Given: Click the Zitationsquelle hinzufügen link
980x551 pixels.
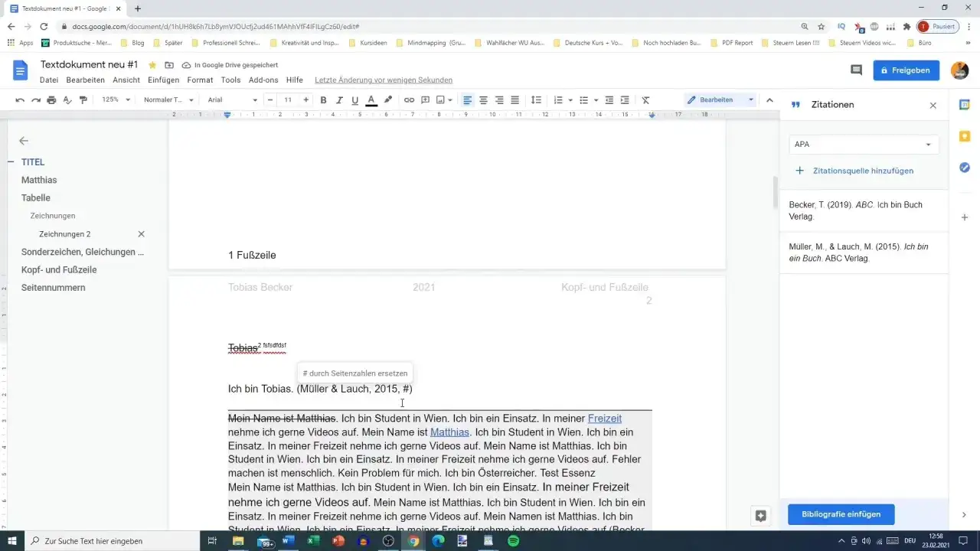Looking at the screenshot, I should pyautogui.click(x=864, y=171).
